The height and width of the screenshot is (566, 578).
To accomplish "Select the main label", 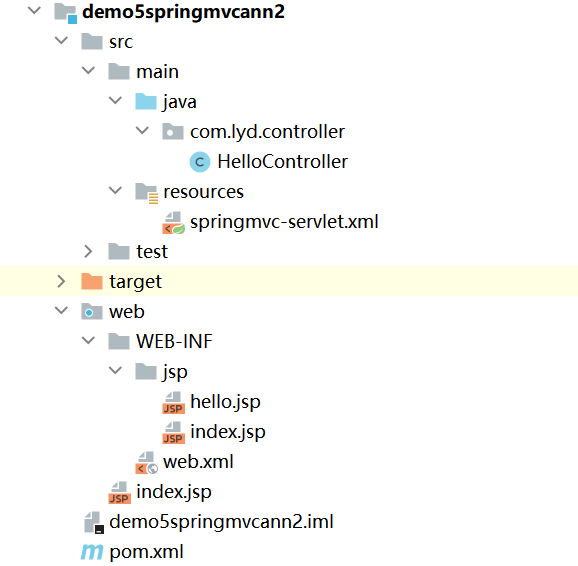I will (x=157, y=72).
